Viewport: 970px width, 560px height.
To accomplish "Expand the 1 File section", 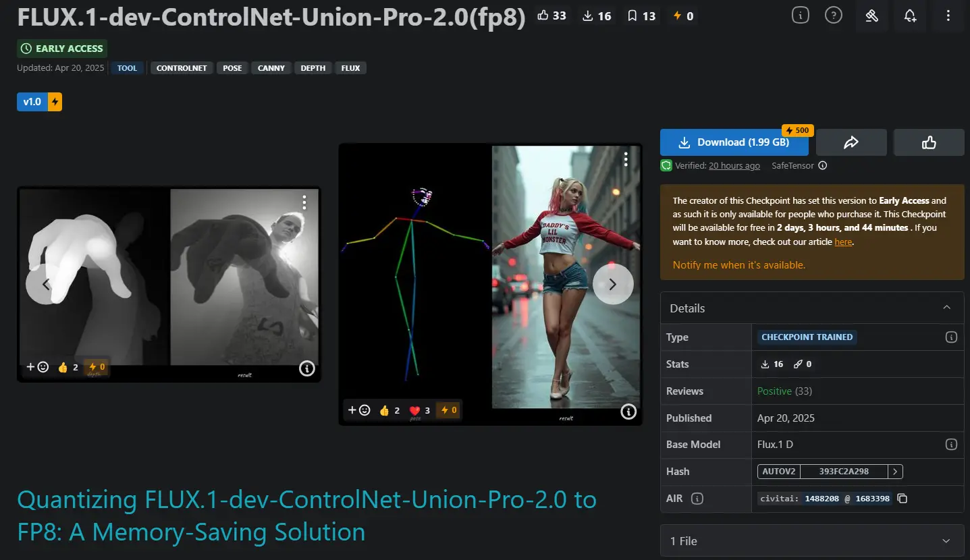I will [946, 540].
